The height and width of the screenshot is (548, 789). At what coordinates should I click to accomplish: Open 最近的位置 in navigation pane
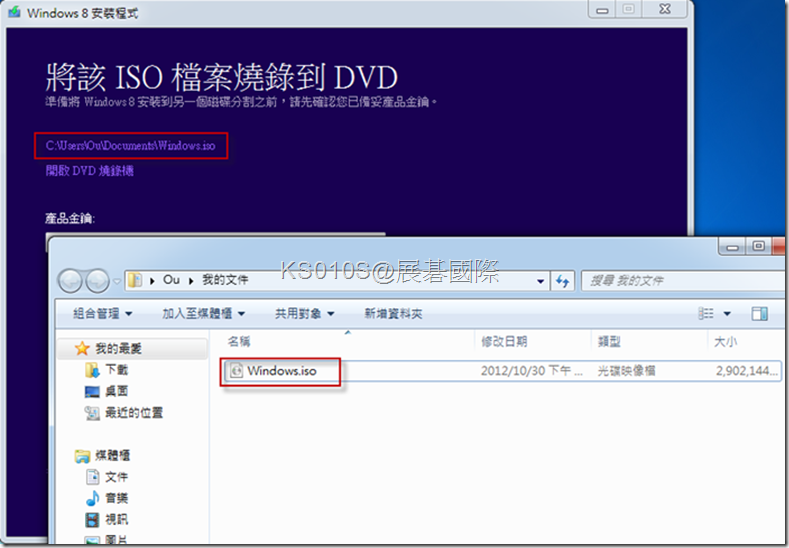tap(134, 413)
